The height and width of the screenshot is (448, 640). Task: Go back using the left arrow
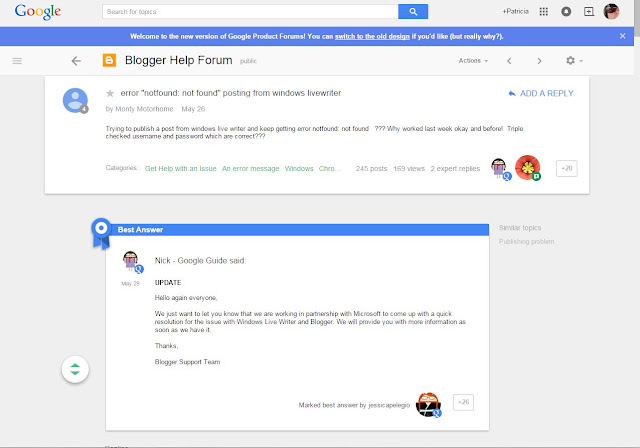tap(76, 61)
